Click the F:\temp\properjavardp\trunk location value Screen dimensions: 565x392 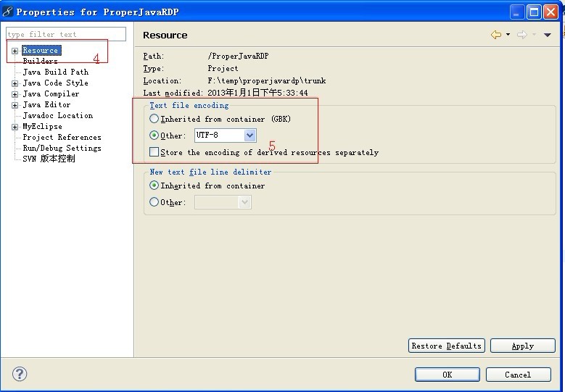pos(267,80)
